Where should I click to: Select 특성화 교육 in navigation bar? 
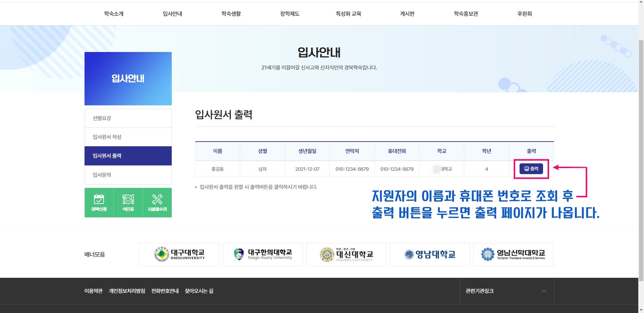click(348, 14)
